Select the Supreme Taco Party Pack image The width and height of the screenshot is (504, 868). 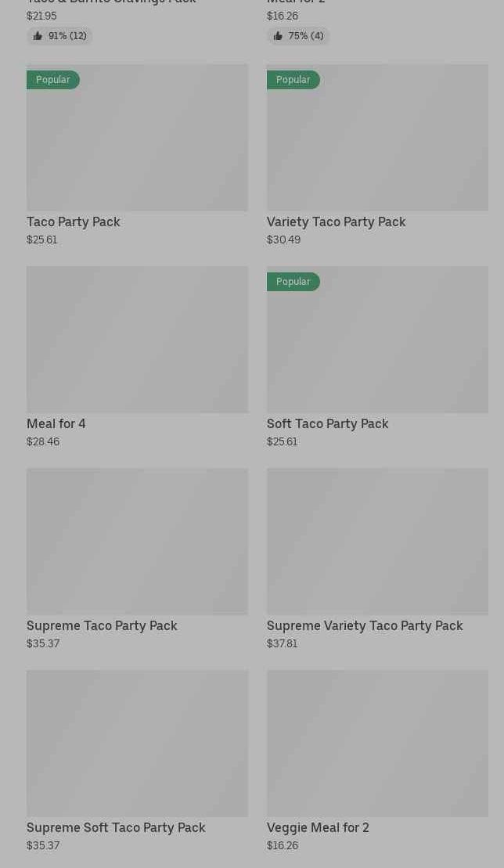click(x=137, y=542)
